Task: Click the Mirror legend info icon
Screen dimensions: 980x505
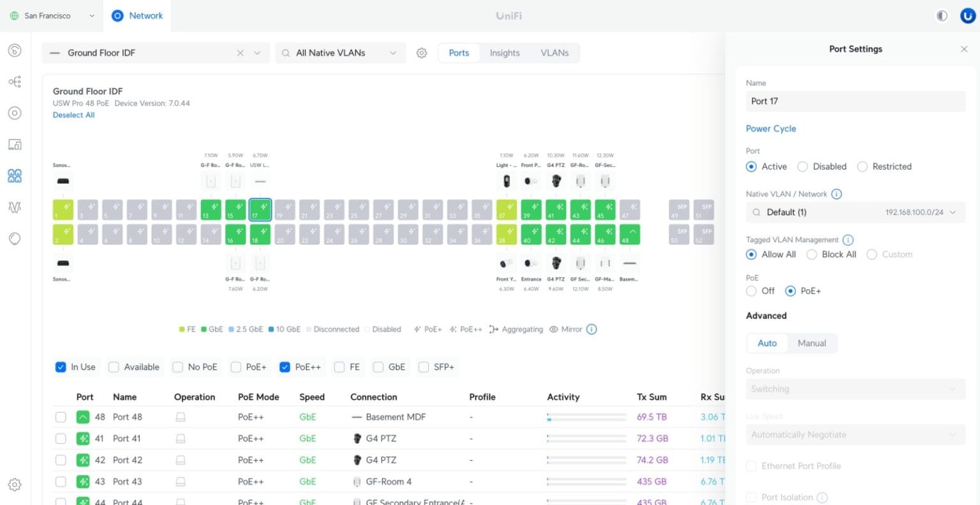Action: point(591,330)
